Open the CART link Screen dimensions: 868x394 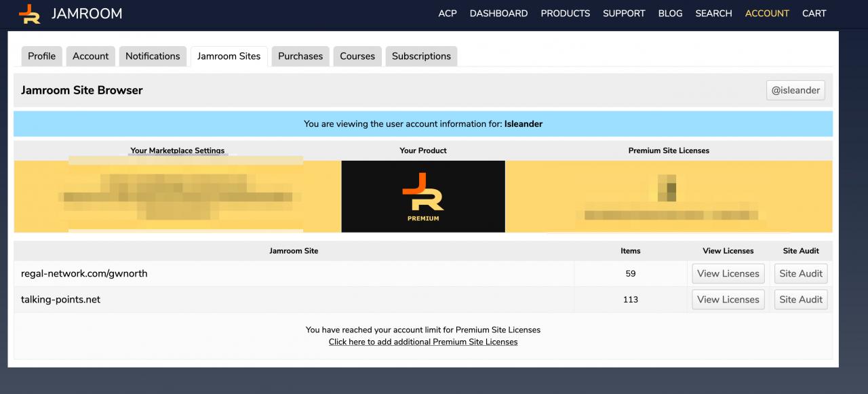point(814,14)
